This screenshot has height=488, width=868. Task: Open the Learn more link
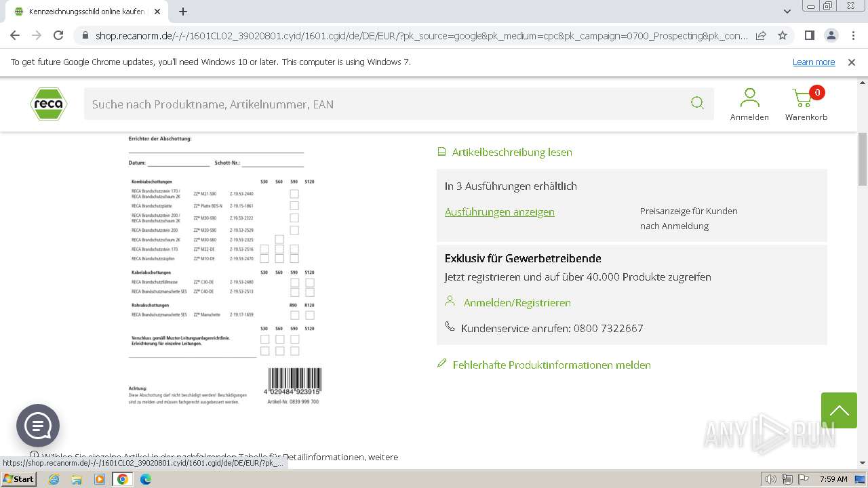[x=814, y=62]
